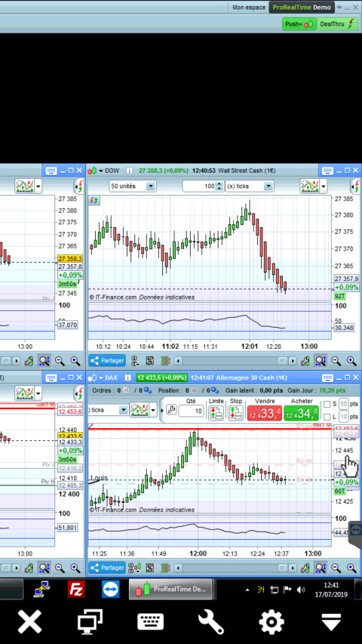The width and height of the screenshot is (362, 644).
Task: Open the DAX chart info icon
Action: tap(129, 377)
